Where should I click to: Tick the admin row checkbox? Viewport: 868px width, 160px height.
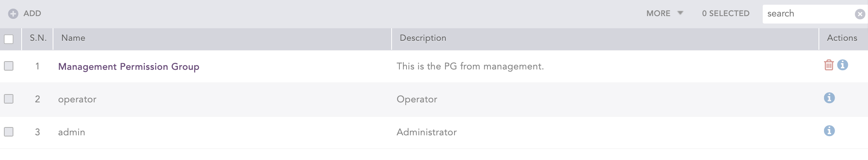[9, 132]
